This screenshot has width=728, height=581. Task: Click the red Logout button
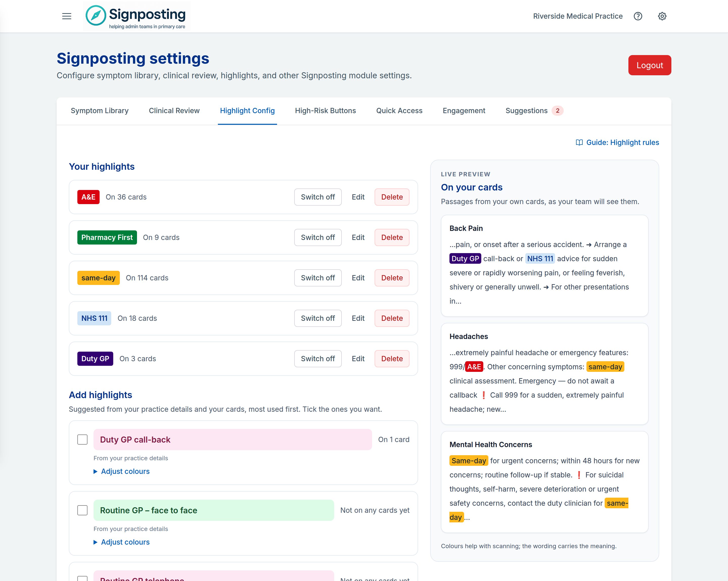[650, 65]
